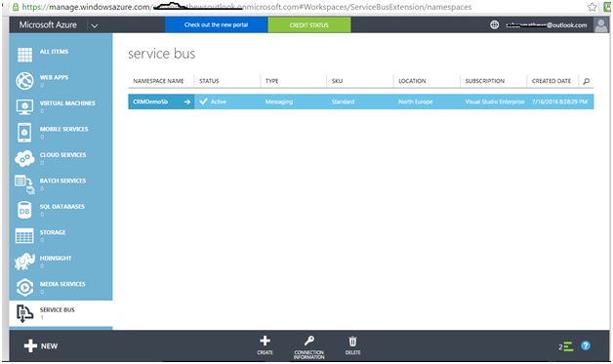Image resolution: width=613 pixels, height=364 pixels.
Task: Sort by Location column header
Action: [412, 81]
